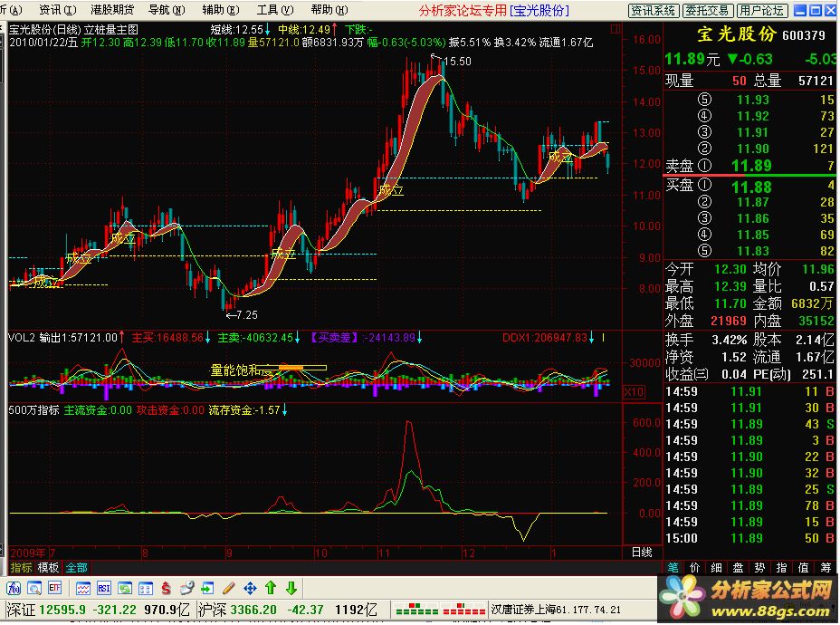The image size is (840, 625).
Task: Select the RSI indicator icon
Action: coord(104,590)
